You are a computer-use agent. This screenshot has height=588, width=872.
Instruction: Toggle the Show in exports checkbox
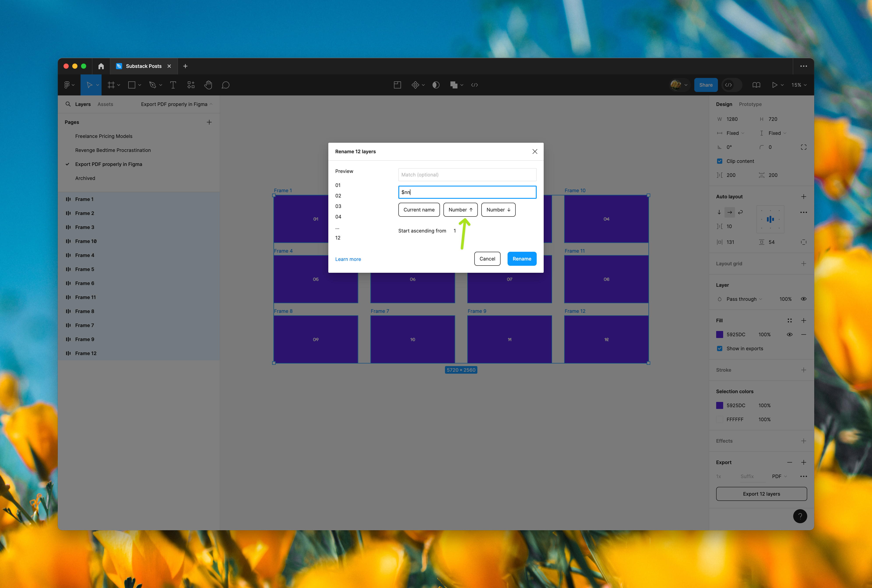tap(719, 348)
